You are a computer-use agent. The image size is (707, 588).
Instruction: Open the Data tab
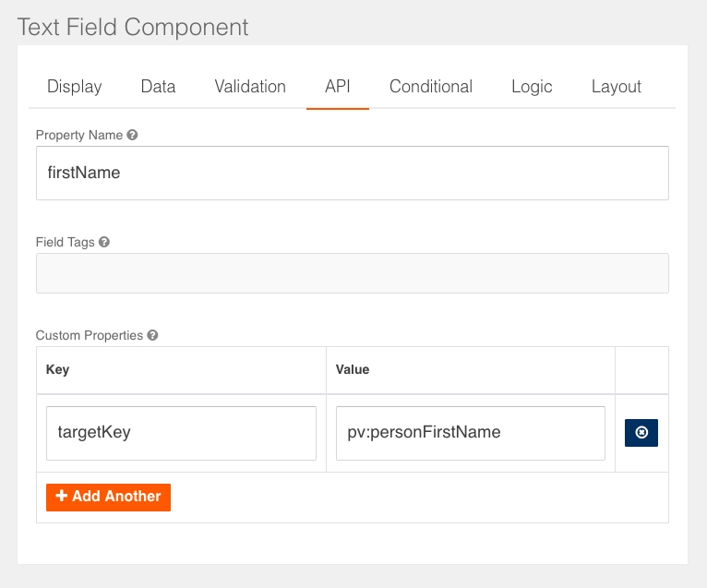pos(158,87)
